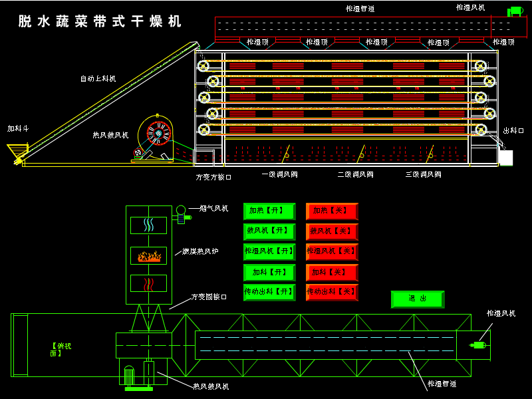Screen dimensions: 532x399
Task: Select the exhaust fan motor in the top-view duct
Action: click(477, 345)
